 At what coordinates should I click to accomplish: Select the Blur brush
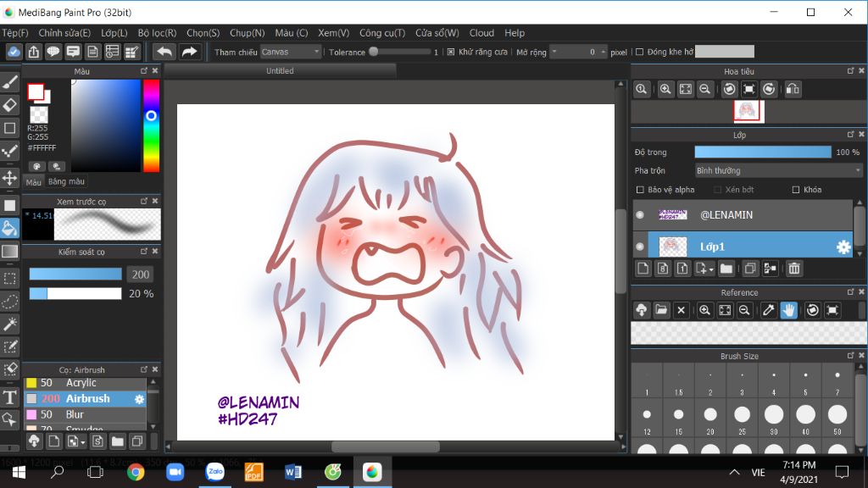point(85,414)
